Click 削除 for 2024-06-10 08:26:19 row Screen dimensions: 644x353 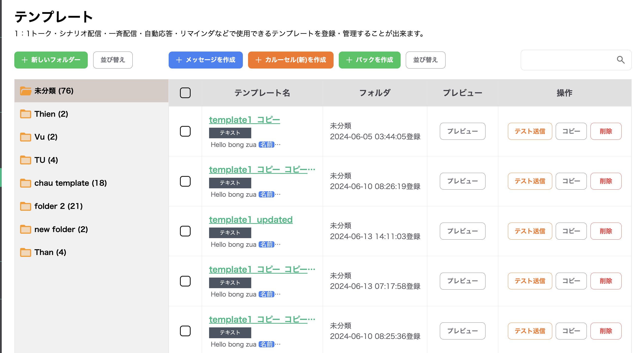tap(606, 181)
